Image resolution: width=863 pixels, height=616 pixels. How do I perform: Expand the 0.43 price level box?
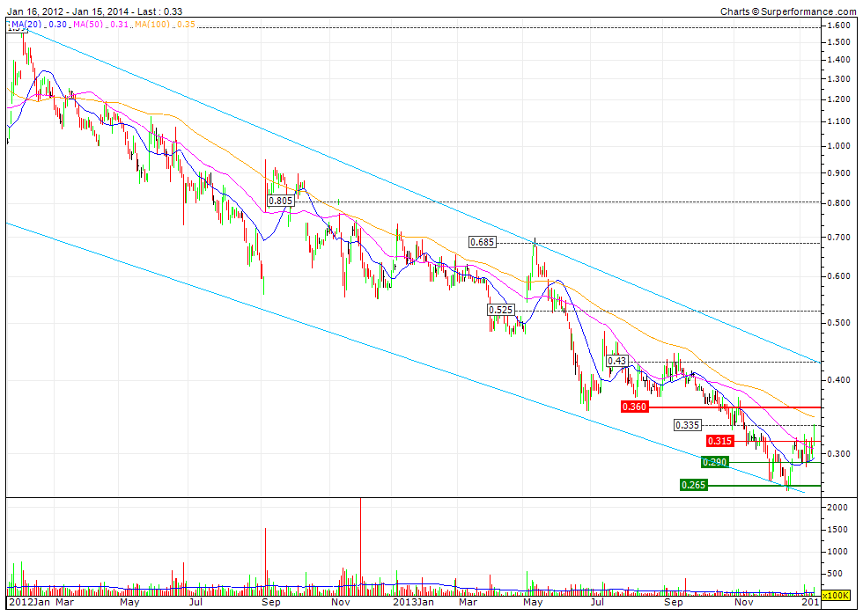[x=616, y=361]
